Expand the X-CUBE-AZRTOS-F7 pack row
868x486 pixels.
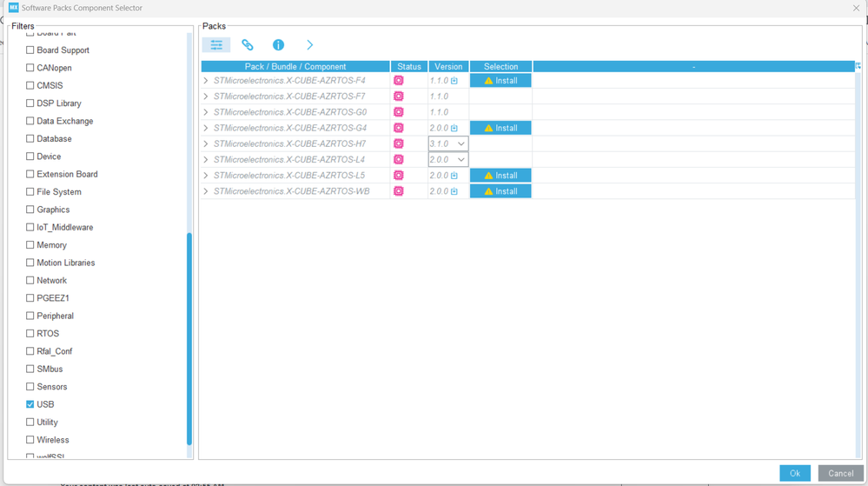206,97
